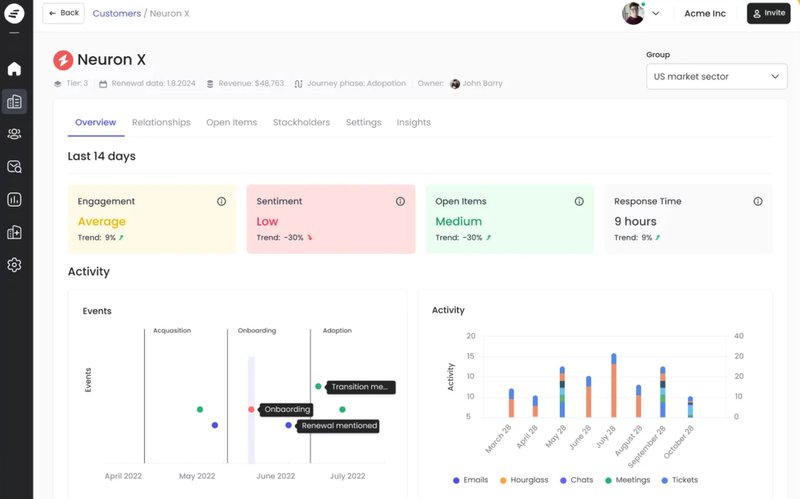Toggle Emails series in chart legend
The image size is (800, 499).
(x=470, y=480)
